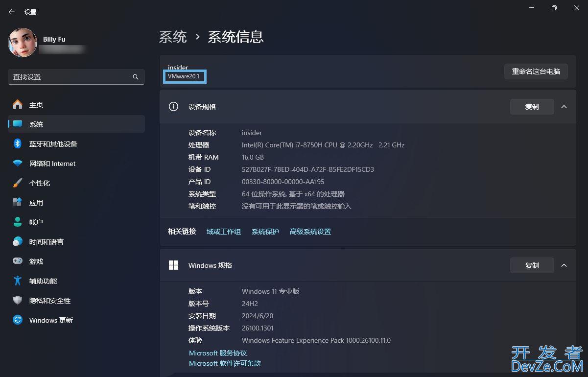
Task: Click the Bluetooth icon in sidebar
Action: (18, 143)
